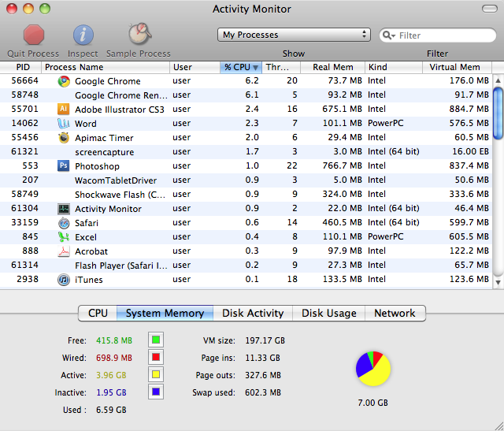The width and height of the screenshot is (504, 431).
Task: Sort by the % CPU column header
Action: [241, 67]
